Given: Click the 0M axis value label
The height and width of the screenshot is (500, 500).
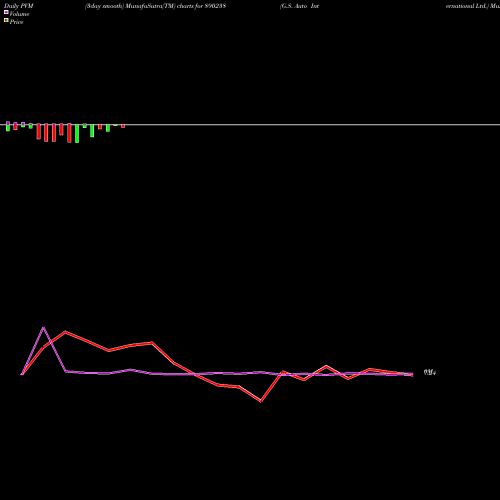Looking at the screenshot, I should tap(430, 372).
